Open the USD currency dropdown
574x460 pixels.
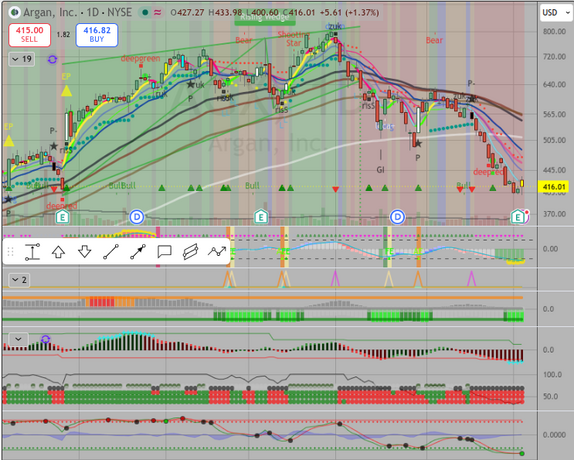point(556,13)
